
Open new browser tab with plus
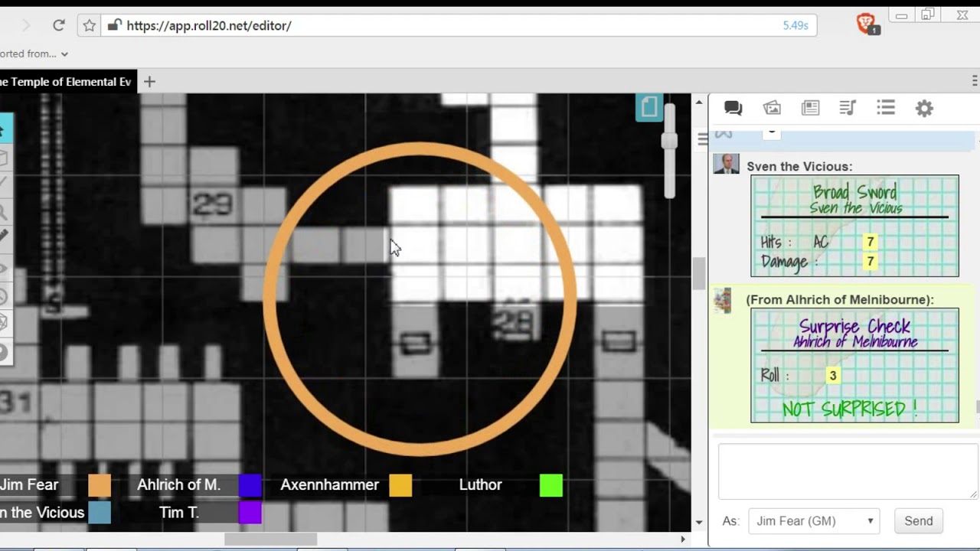pyautogui.click(x=149, y=81)
